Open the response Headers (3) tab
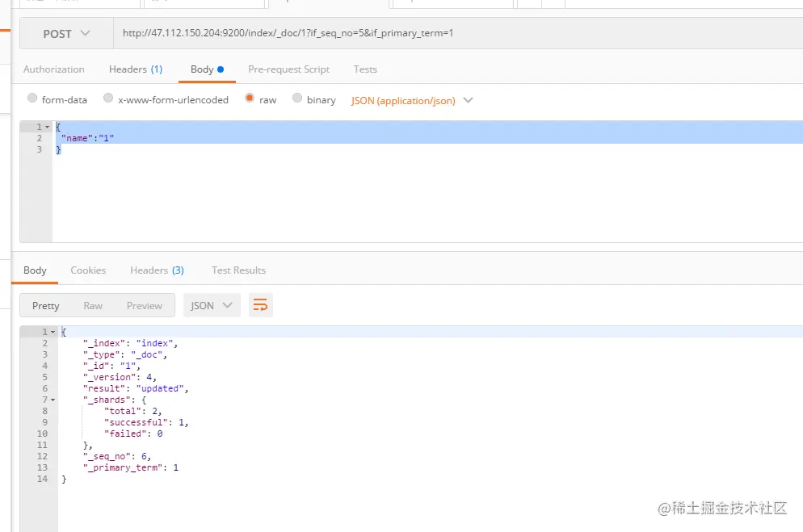The width and height of the screenshot is (803, 532). (x=157, y=270)
